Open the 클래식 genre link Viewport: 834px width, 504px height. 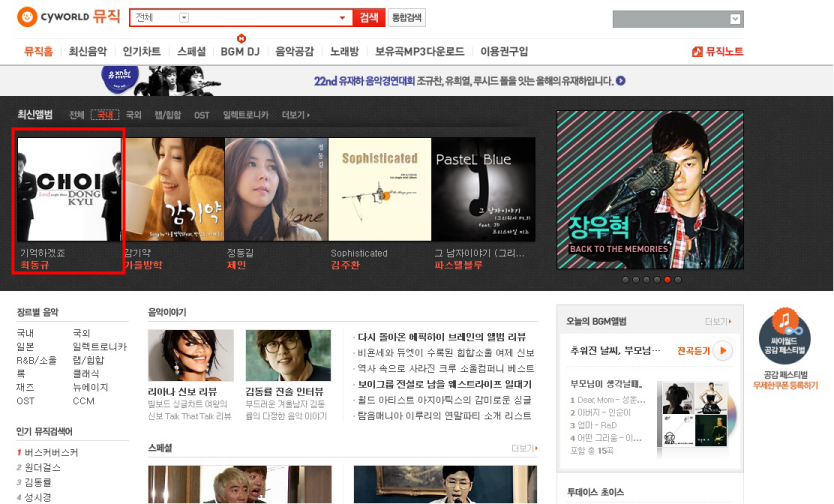[86, 374]
